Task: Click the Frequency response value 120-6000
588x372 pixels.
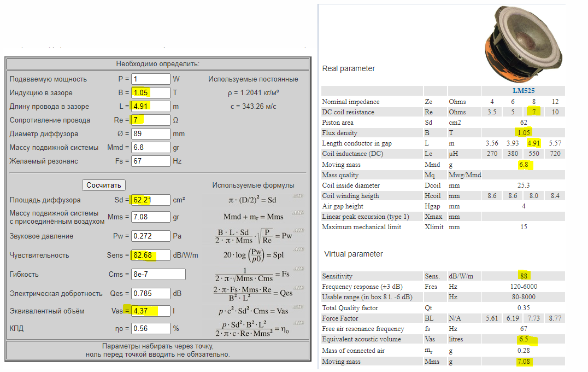Action: tap(524, 287)
